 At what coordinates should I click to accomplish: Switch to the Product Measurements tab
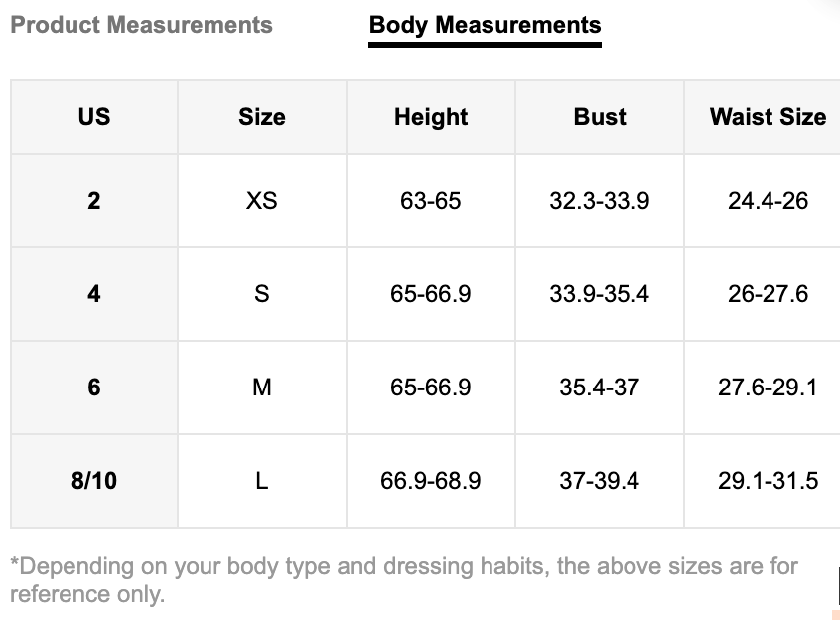click(x=141, y=25)
